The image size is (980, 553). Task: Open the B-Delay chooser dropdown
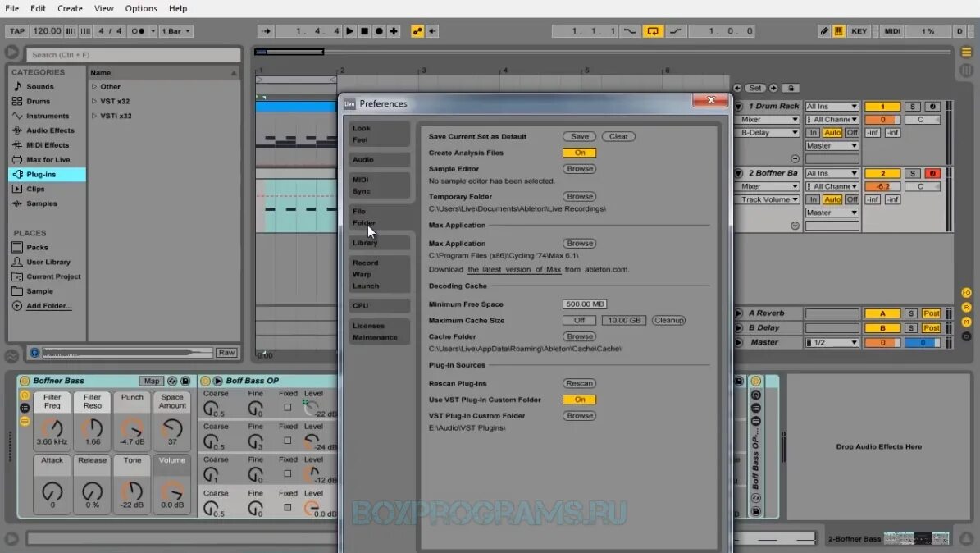point(768,133)
